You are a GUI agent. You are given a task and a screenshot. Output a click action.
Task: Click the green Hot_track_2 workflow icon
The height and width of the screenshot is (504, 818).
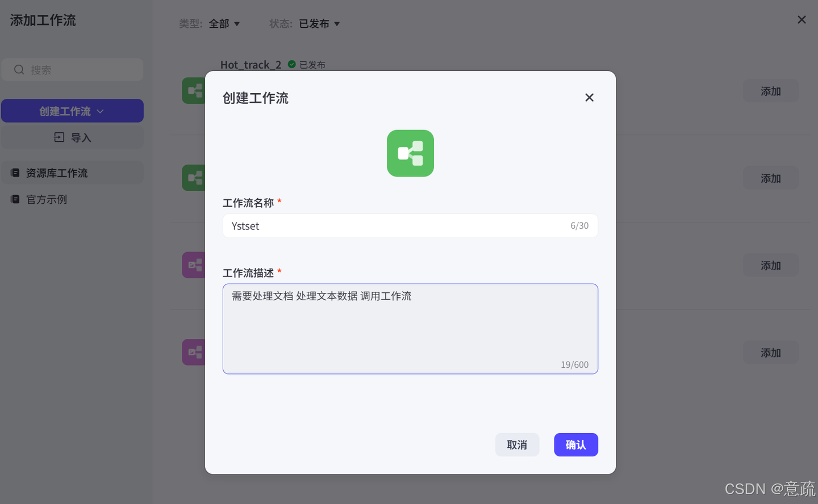click(194, 91)
